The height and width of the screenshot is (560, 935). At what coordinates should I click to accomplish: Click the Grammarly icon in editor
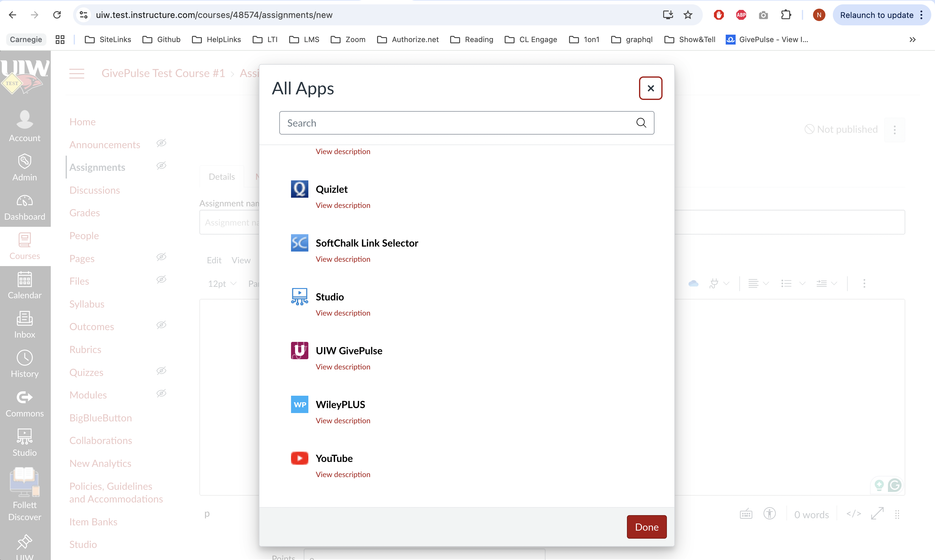tap(894, 485)
